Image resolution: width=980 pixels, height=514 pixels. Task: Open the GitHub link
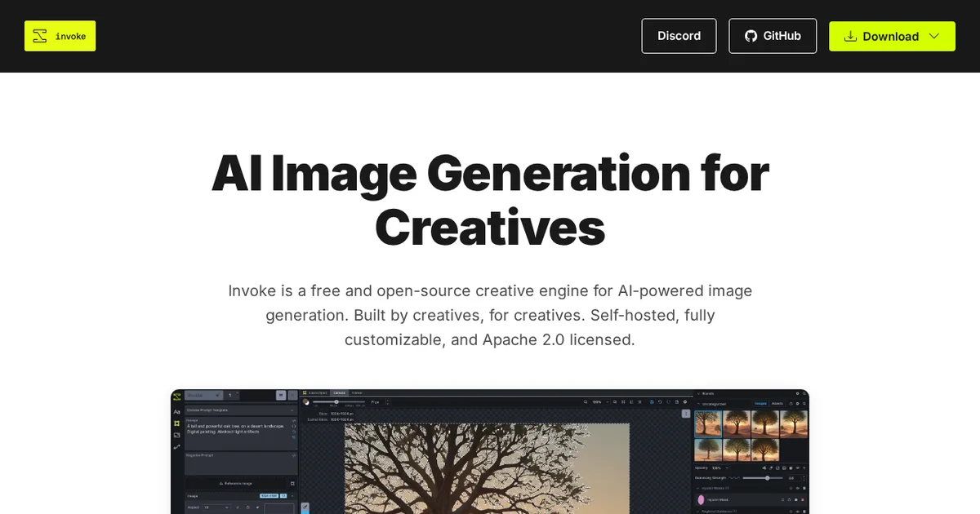point(773,36)
